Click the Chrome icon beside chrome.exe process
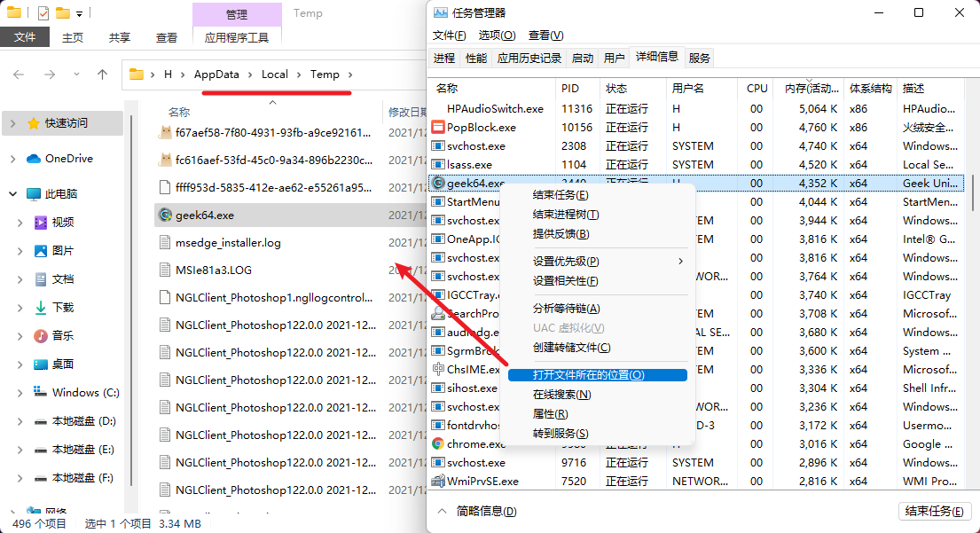This screenshot has height=533, width=980. pyautogui.click(x=439, y=443)
